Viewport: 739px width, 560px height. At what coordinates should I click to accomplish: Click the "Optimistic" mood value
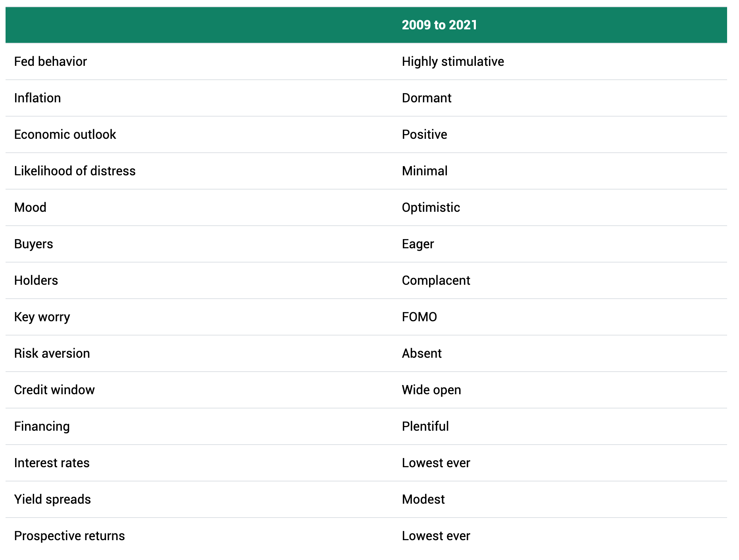431,207
